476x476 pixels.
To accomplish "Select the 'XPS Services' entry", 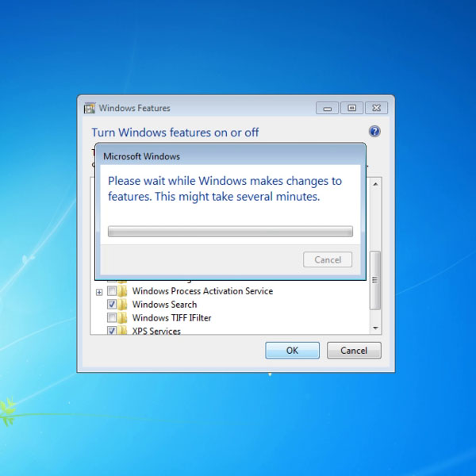I will pyautogui.click(x=156, y=331).
